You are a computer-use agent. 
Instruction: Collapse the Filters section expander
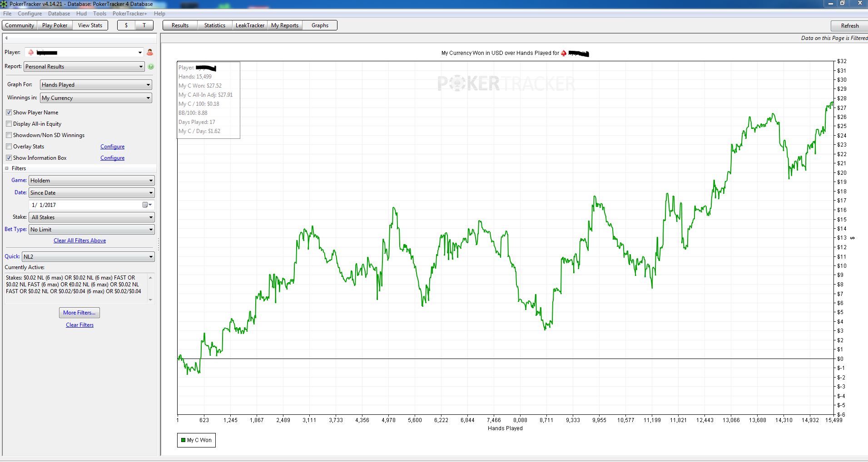click(x=7, y=168)
